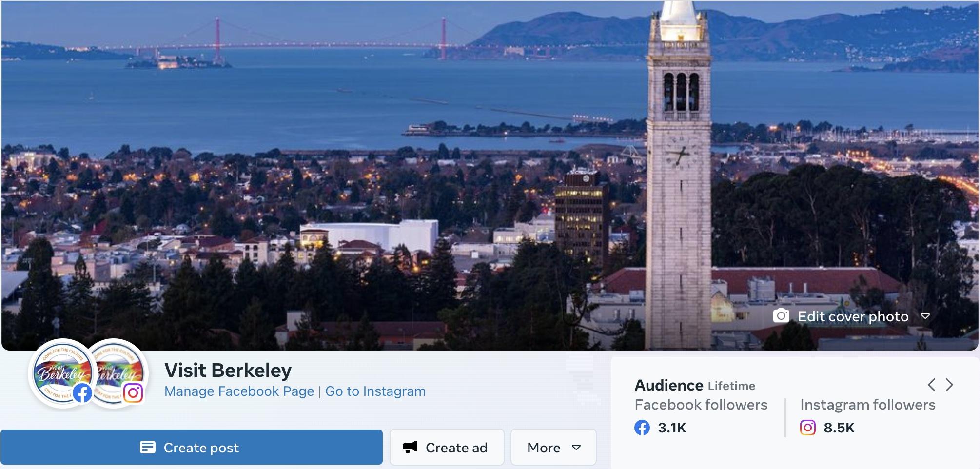This screenshot has height=469, width=980.
Task: Click the megaphone icon in Create ad
Action: [x=410, y=447]
